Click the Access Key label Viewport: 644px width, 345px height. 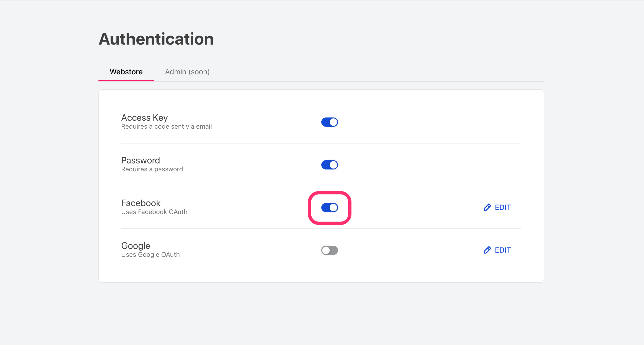144,117
